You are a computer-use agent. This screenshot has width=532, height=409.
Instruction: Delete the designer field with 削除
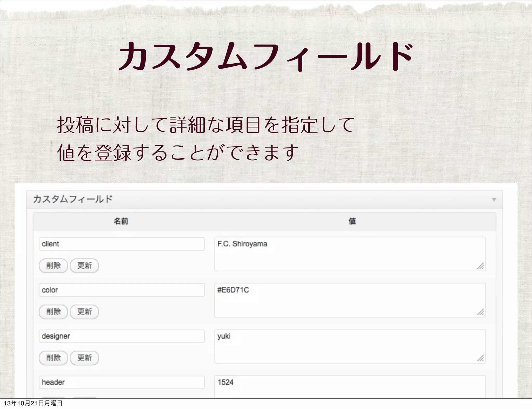(x=53, y=358)
